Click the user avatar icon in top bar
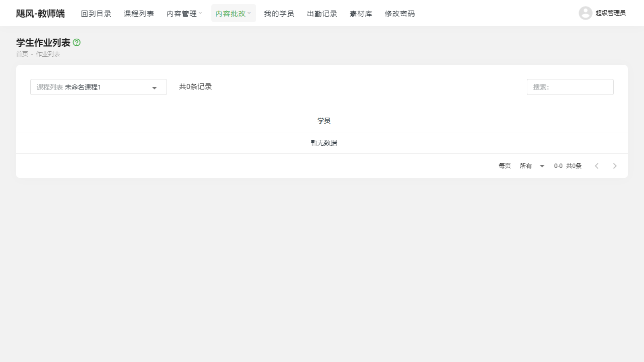The image size is (644, 362). (x=585, y=13)
